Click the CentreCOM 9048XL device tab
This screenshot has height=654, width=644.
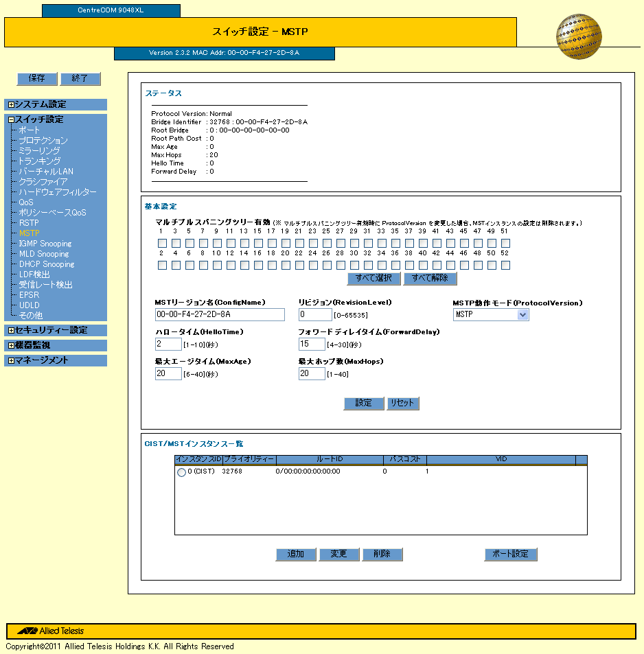coord(111,10)
